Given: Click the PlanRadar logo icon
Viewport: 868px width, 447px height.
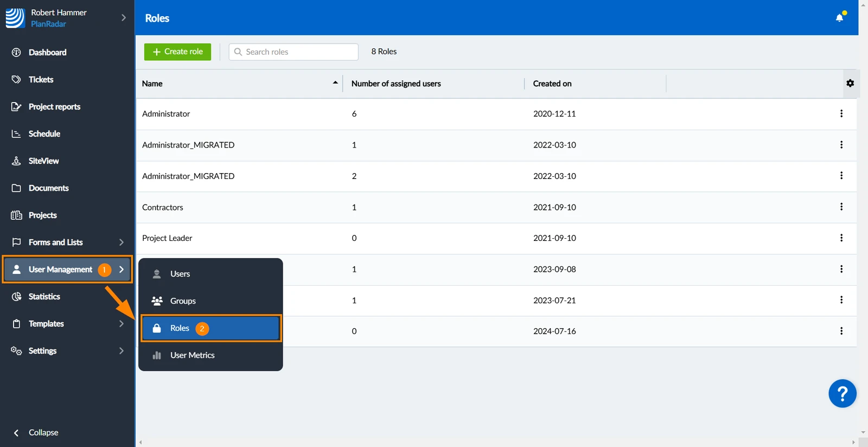Looking at the screenshot, I should pyautogui.click(x=15, y=18).
